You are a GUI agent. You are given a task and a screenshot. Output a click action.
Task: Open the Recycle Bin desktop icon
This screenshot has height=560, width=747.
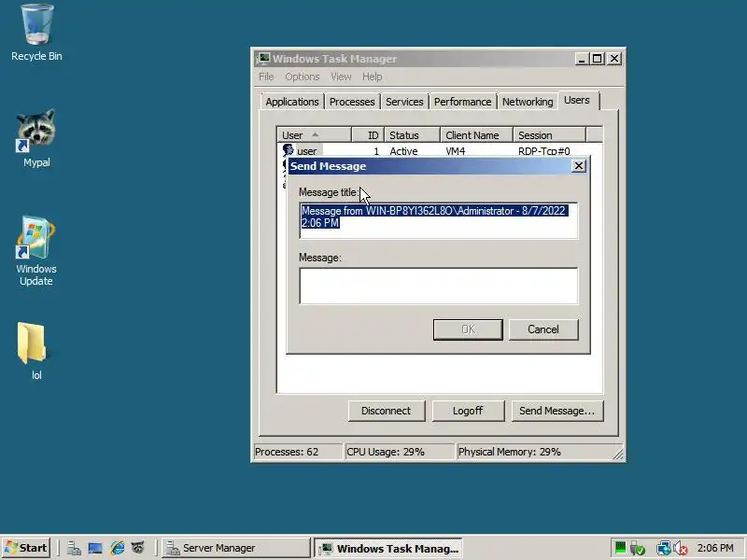point(36,34)
